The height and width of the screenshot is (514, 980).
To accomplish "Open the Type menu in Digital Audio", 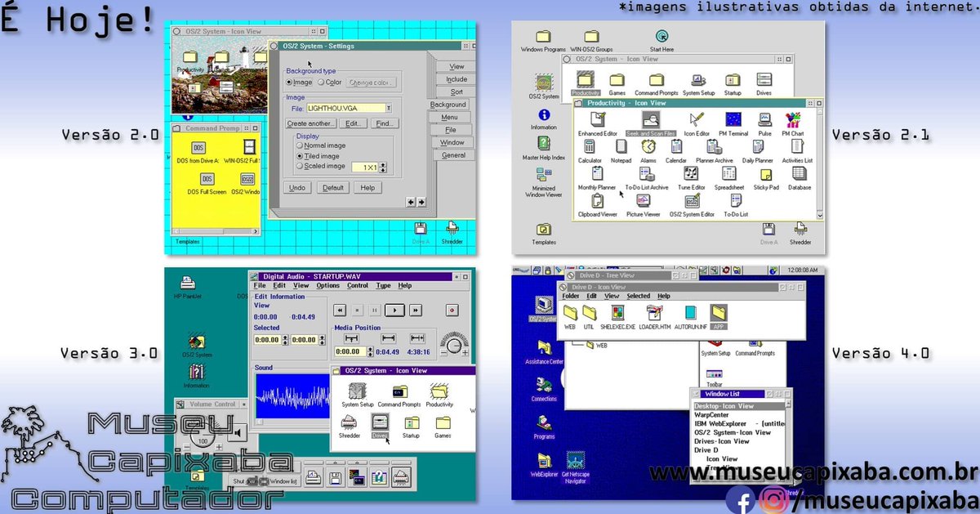I will coord(383,286).
